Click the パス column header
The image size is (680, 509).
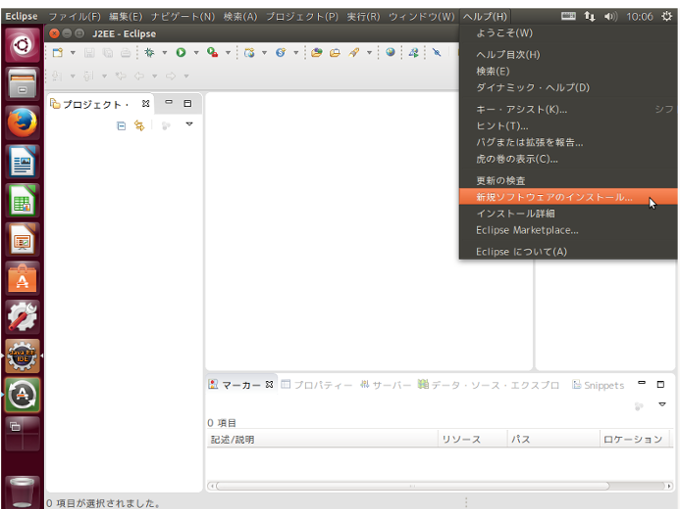coord(553,440)
